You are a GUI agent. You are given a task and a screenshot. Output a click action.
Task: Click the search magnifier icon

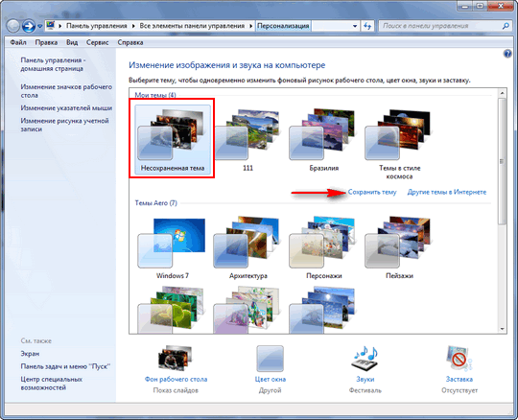(506, 26)
